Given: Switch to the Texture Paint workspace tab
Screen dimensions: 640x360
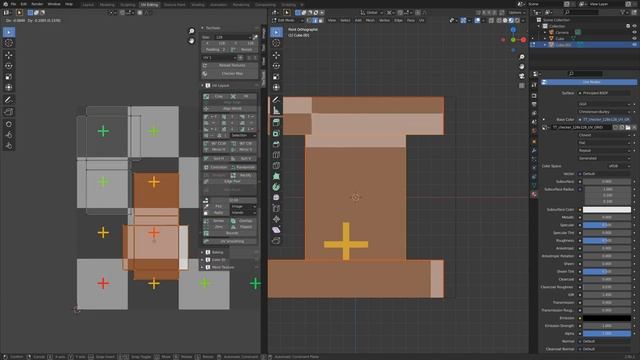Looking at the screenshot, I should click(x=174, y=4).
